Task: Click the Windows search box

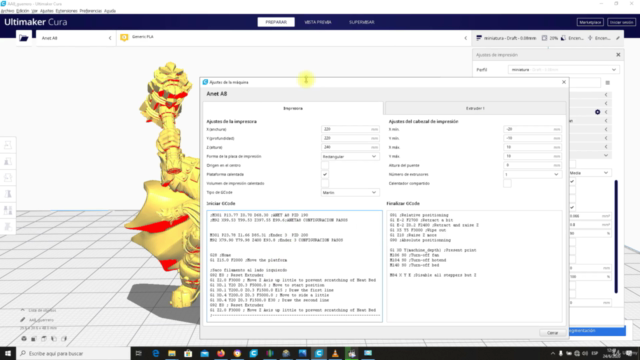Action: pos(73,353)
